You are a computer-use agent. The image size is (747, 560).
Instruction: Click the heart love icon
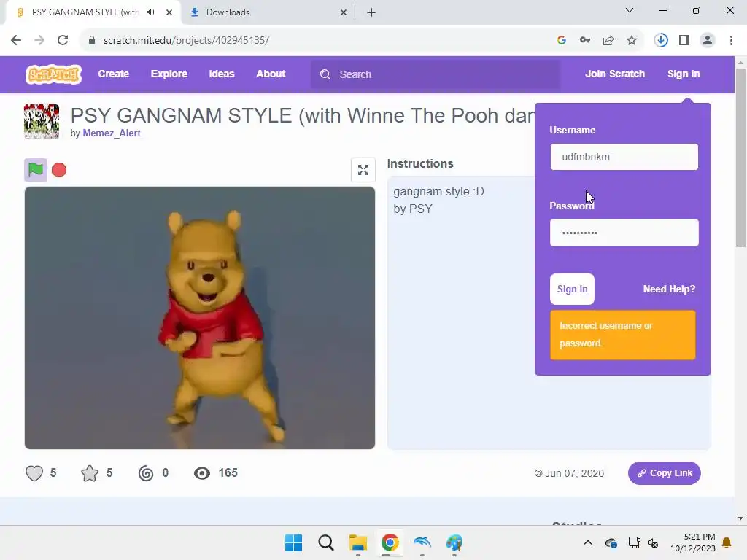point(34,473)
